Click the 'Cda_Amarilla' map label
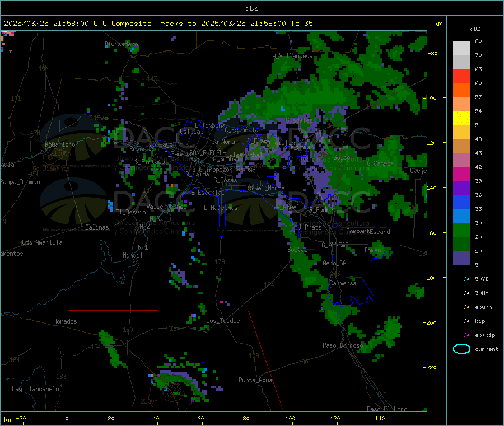 point(42,242)
